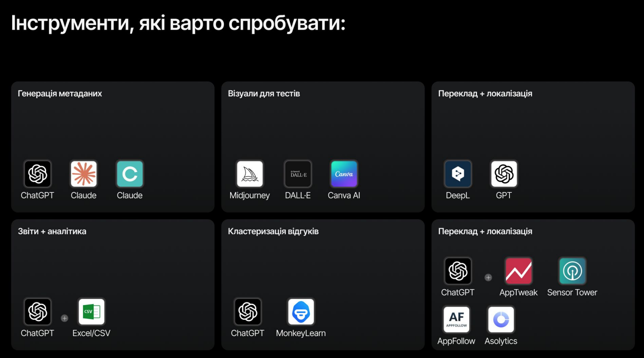Choose the Canva AI icon
Screen dimensions: 644x358
[x=344, y=174]
